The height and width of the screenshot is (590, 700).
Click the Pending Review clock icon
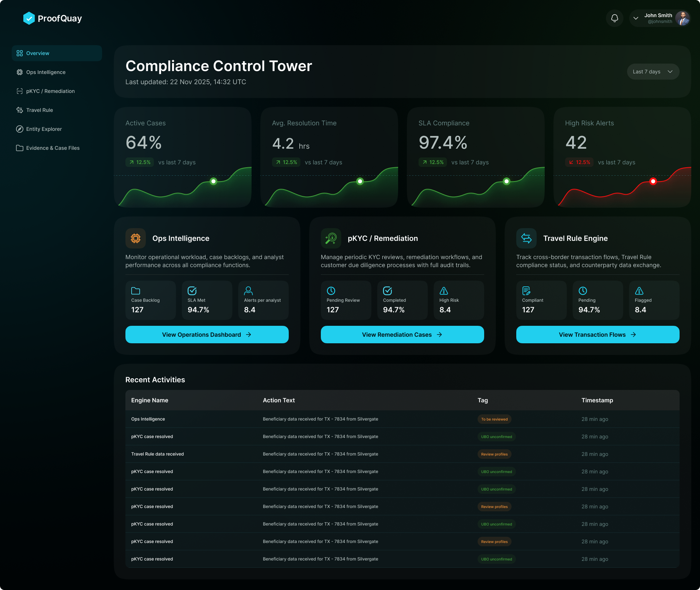331,291
